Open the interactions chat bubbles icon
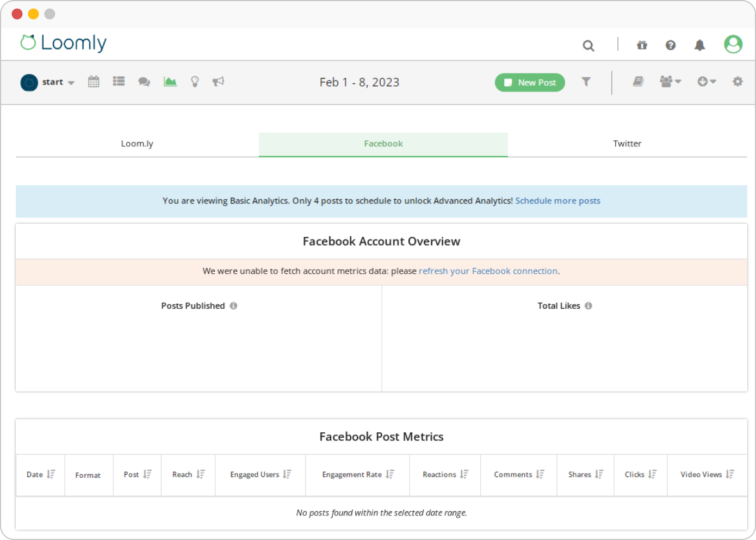 (144, 82)
